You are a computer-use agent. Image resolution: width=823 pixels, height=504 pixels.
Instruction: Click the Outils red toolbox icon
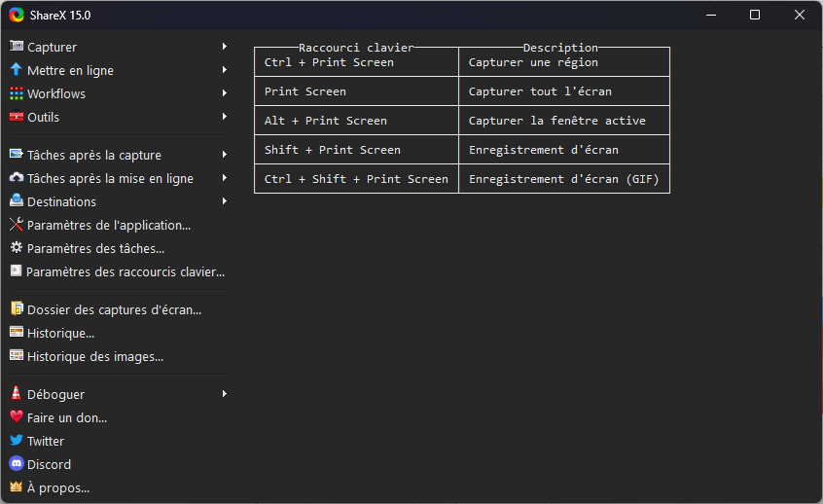(17, 116)
